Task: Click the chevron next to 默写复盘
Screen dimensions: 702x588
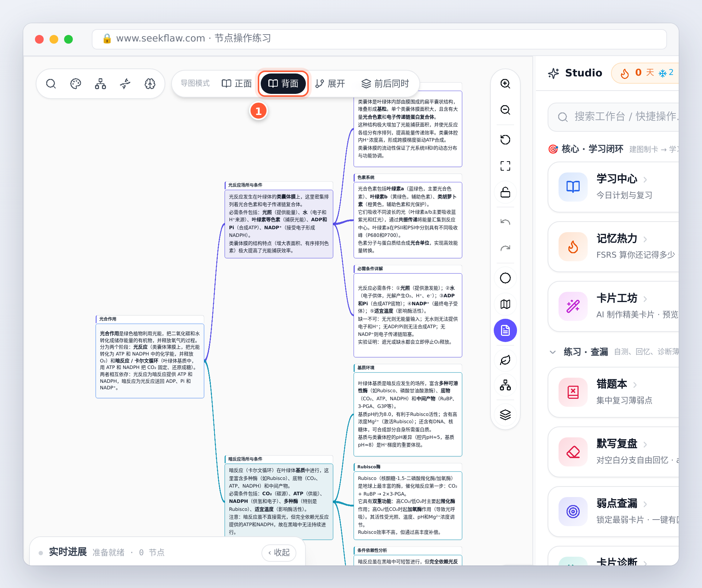Action: tap(645, 444)
